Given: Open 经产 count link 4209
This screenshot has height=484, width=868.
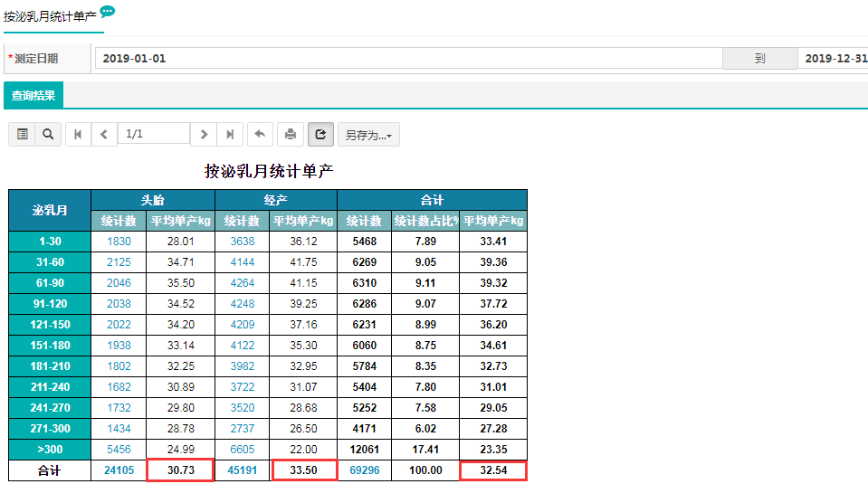Looking at the screenshot, I should click(243, 325).
